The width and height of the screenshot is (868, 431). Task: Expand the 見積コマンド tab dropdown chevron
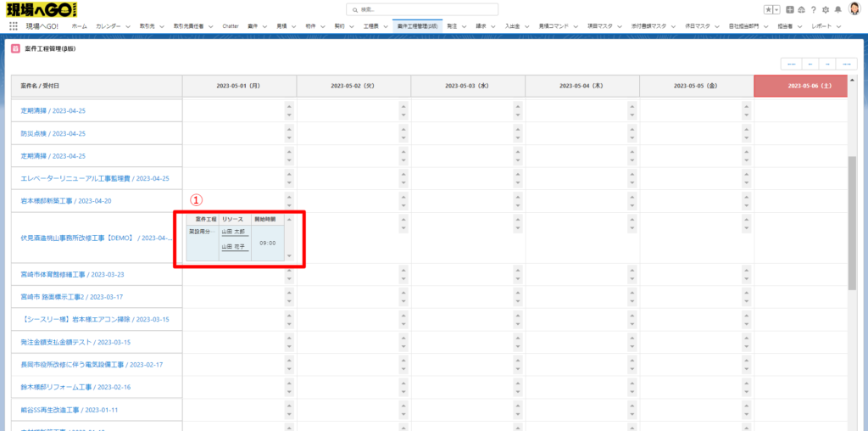(x=576, y=26)
